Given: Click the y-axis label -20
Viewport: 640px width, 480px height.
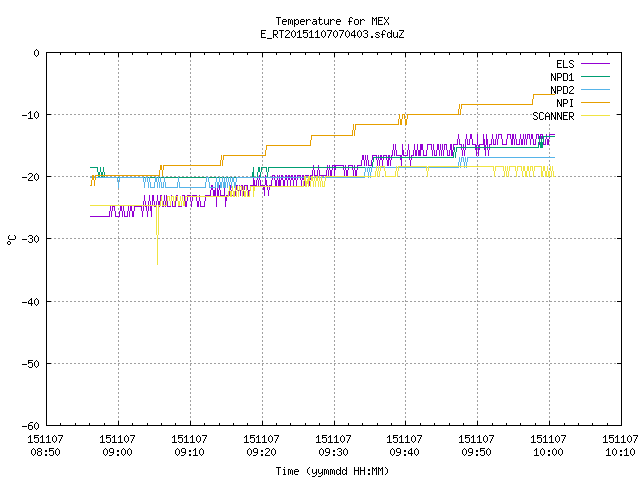Looking at the screenshot, I should pyautogui.click(x=31, y=177).
